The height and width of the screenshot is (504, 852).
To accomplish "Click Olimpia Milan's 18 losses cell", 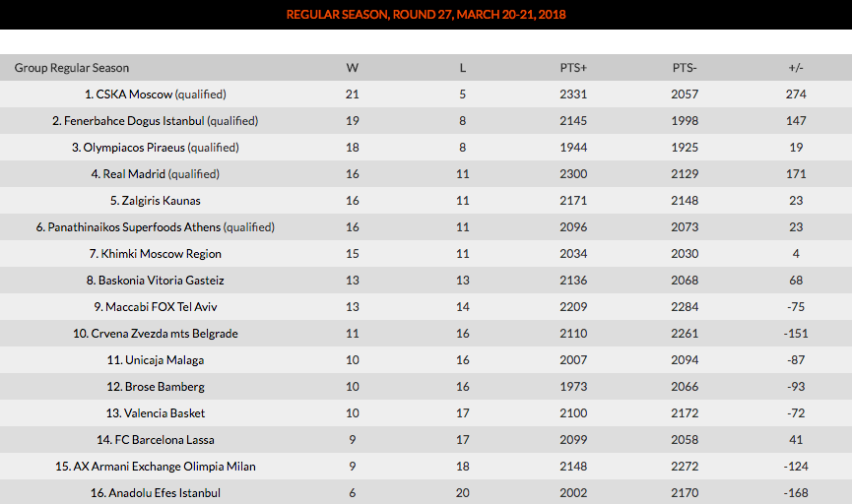I will (x=462, y=467).
